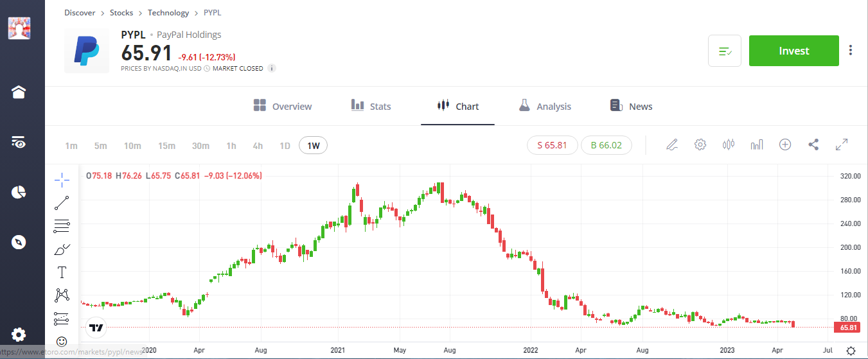
Task: Click the 160.00 price axis label
Action: click(850, 271)
